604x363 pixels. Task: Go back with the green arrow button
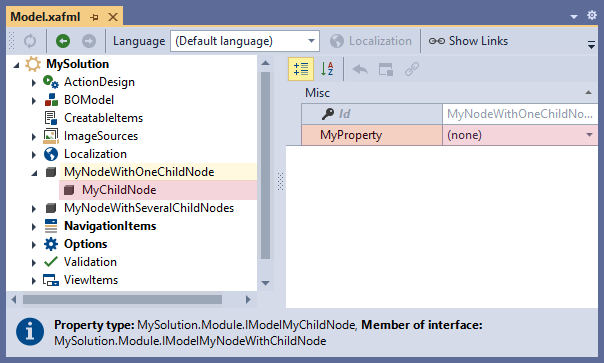(63, 41)
